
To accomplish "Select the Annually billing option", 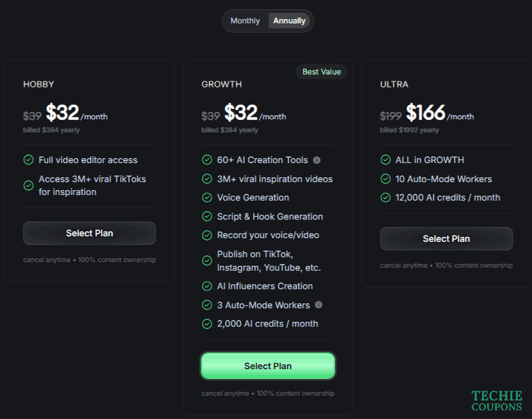I will coord(289,21).
